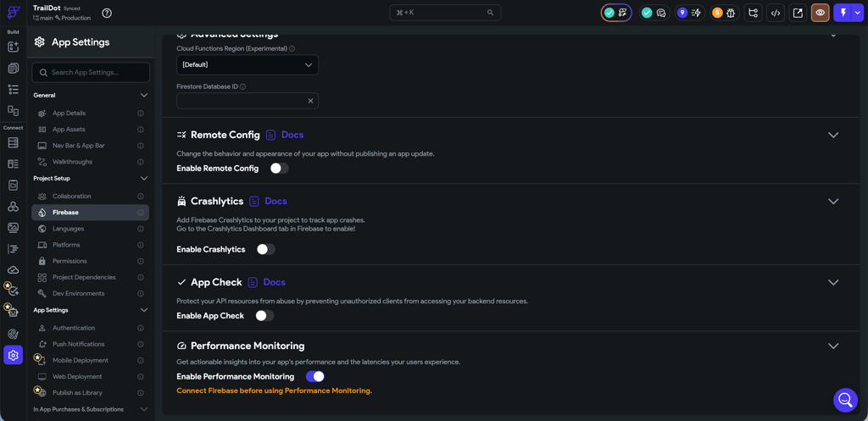The image size is (868, 421).
Task: Open Crashlytics Docs link
Action: [269, 201]
